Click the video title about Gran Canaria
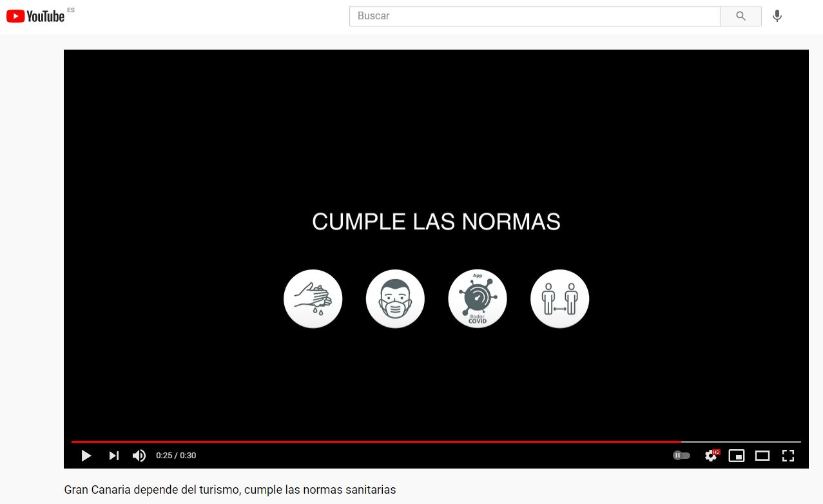 [230, 490]
